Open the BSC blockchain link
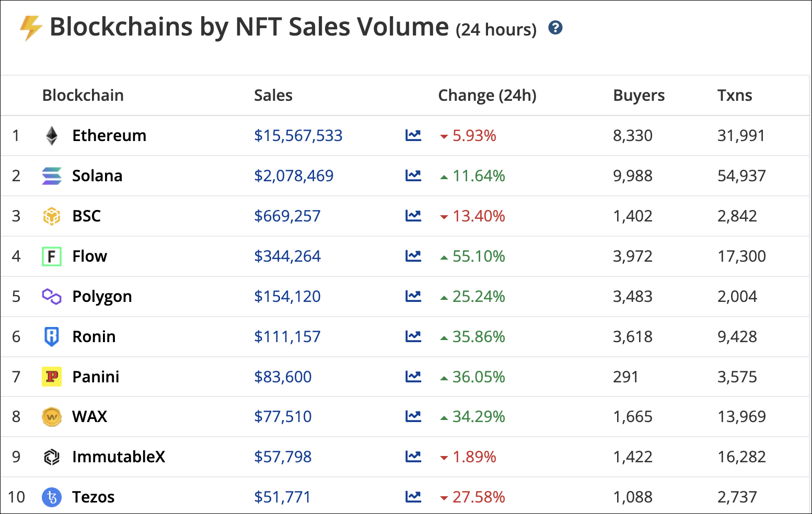The width and height of the screenshot is (812, 514). 87,216
